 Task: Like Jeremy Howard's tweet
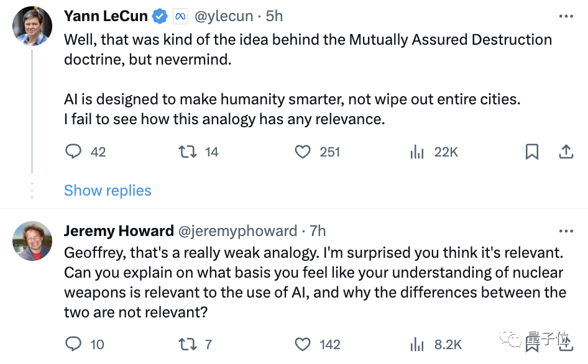click(302, 344)
